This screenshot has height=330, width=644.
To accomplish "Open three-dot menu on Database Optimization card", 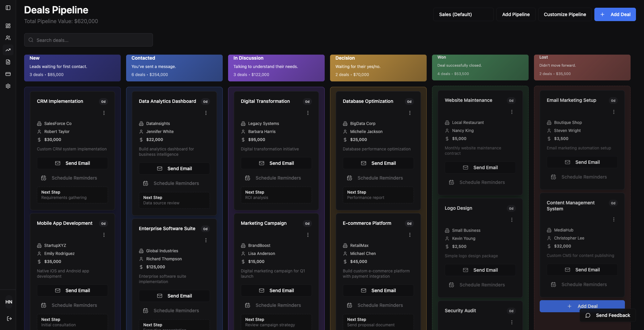I will (x=410, y=113).
